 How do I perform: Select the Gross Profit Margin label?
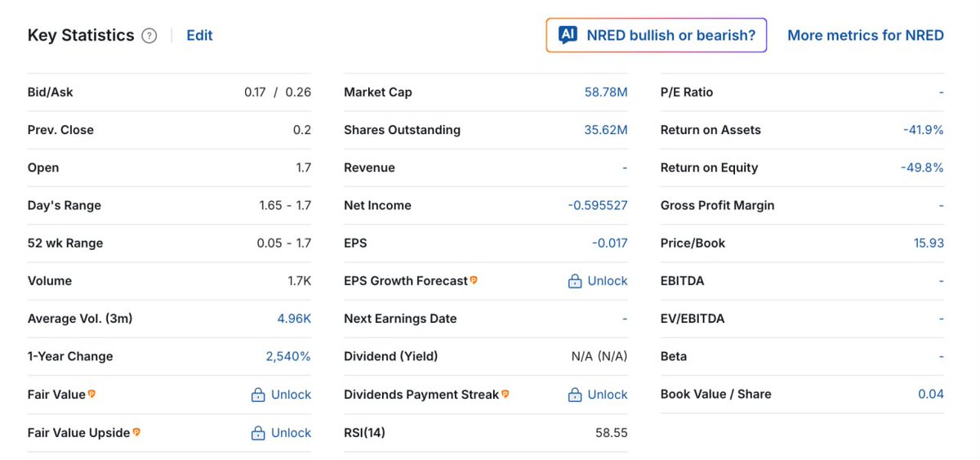click(x=717, y=205)
